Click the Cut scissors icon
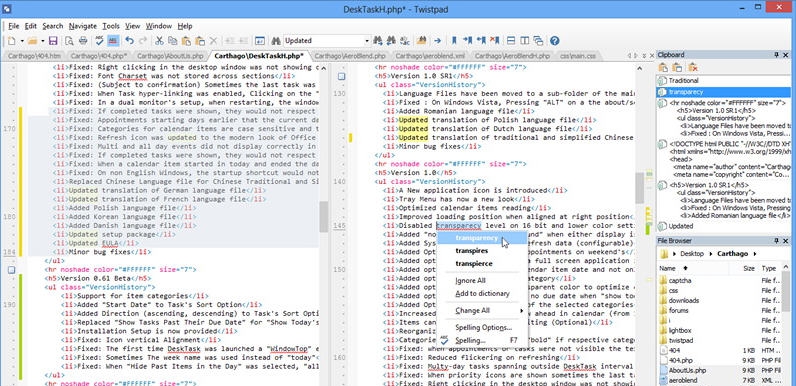This screenshot has height=386, width=796. (159, 41)
